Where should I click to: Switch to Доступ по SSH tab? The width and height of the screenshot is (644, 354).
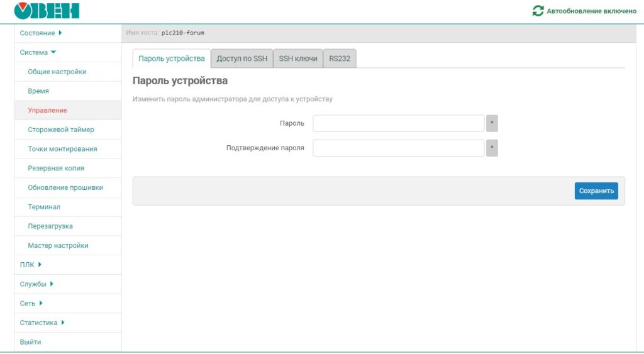pyautogui.click(x=241, y=58)
